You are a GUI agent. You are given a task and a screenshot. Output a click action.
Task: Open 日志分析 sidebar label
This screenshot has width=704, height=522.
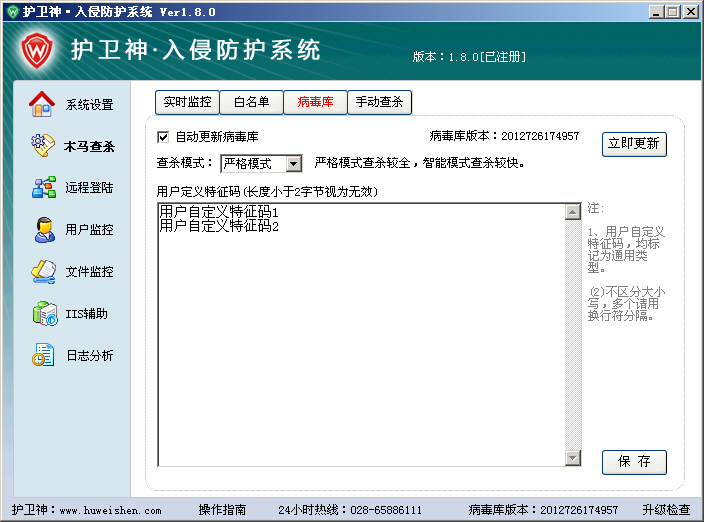(x=89, y=355)
